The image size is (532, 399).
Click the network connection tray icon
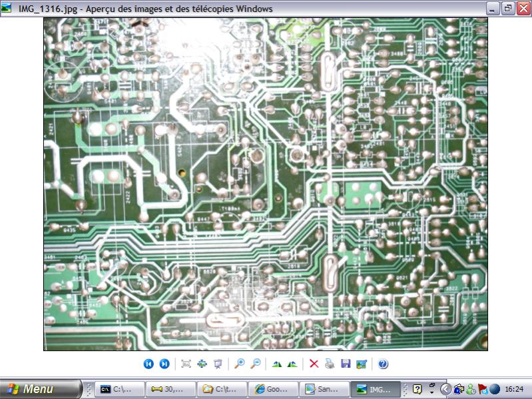(x=458, y=389)
